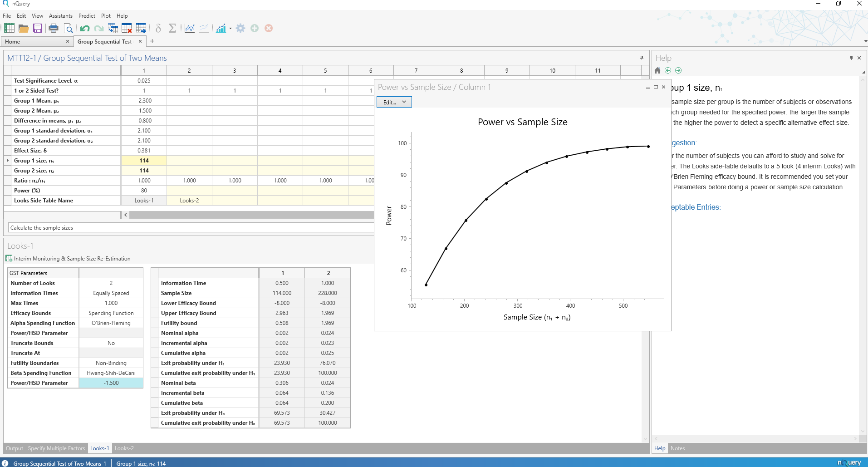868x467 pixels.
Task: Click the Distributions delta icon
Action: pyautogui.click(x=158, y=28)
